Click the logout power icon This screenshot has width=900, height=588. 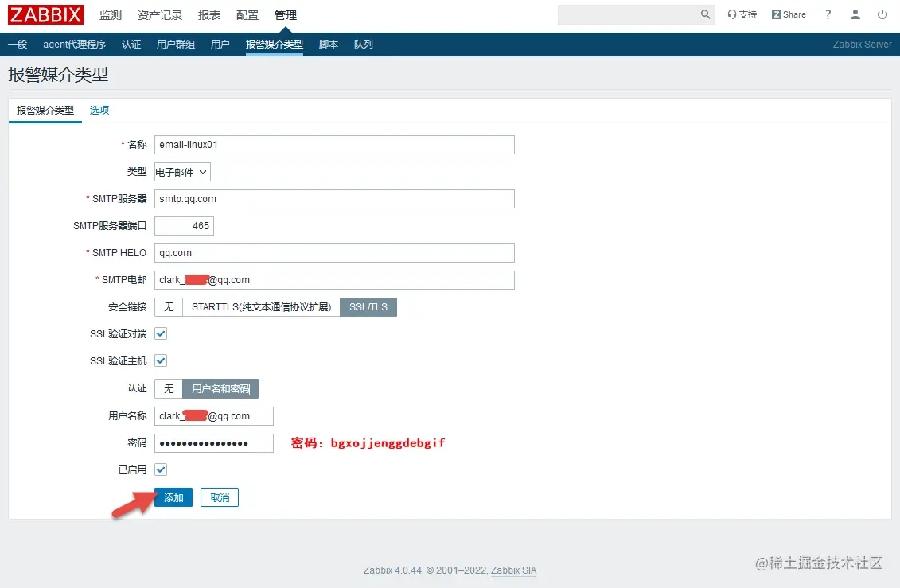(882, 14)
